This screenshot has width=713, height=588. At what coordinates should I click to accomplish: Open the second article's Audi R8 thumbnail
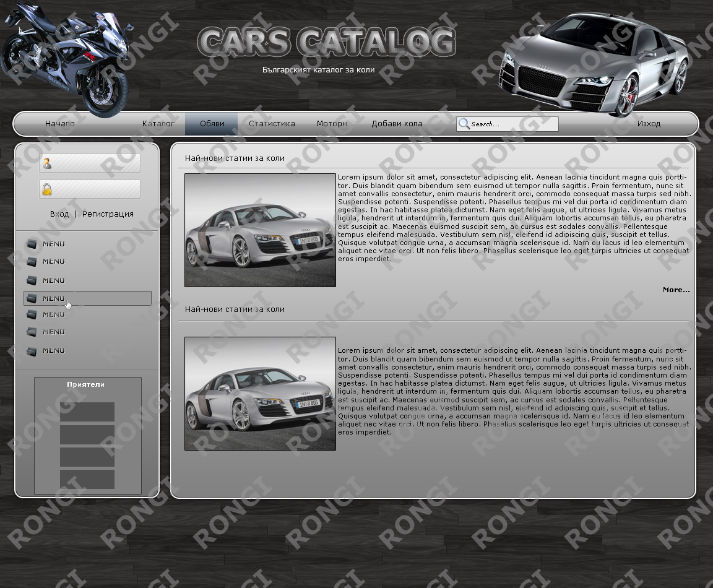[x=260, y=394]
